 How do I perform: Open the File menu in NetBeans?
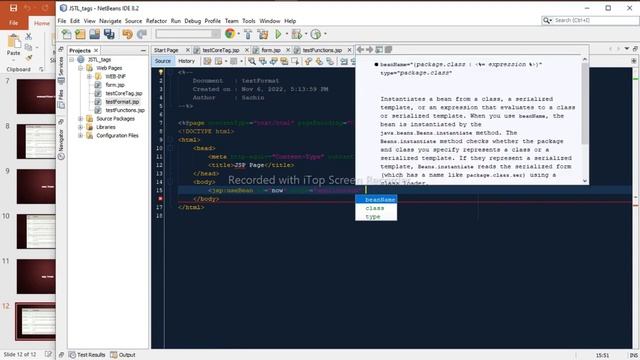tap(62, 21)
